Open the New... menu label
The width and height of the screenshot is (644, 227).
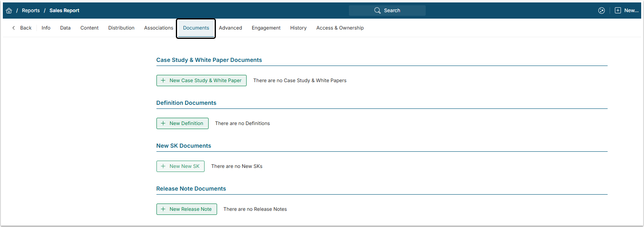[631, 11]
